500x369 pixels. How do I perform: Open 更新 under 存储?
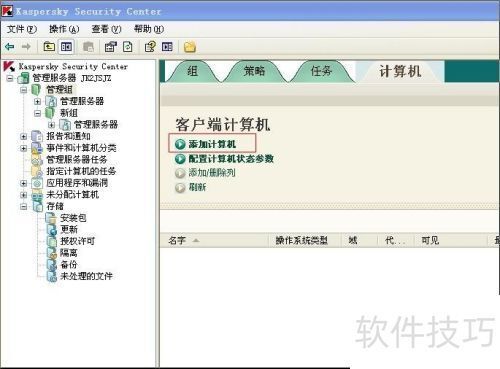point(69,229)
